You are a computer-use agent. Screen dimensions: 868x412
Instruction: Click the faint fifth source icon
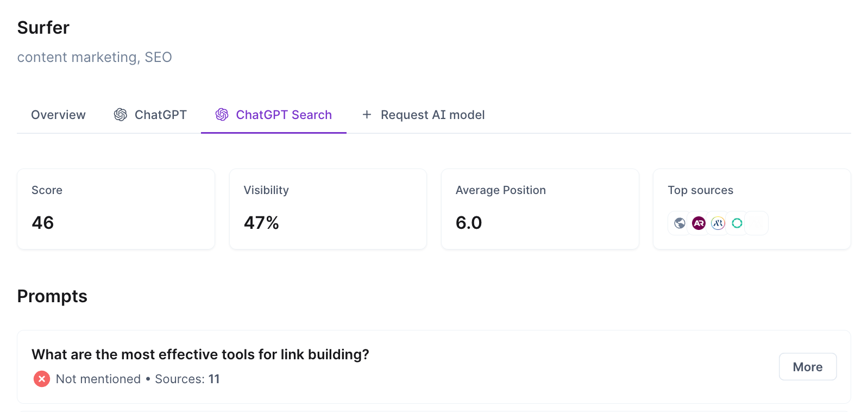coord(757,223)
